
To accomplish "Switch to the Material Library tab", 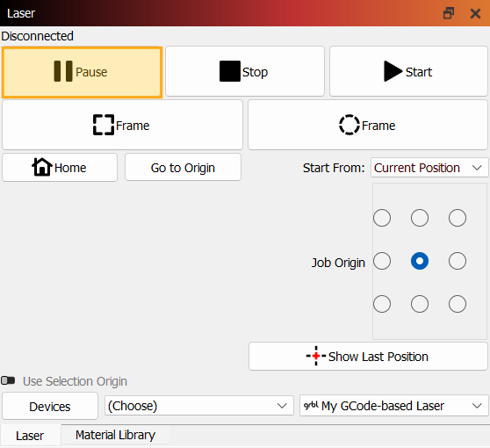I will pyautogui.click(x=115, y=435).
